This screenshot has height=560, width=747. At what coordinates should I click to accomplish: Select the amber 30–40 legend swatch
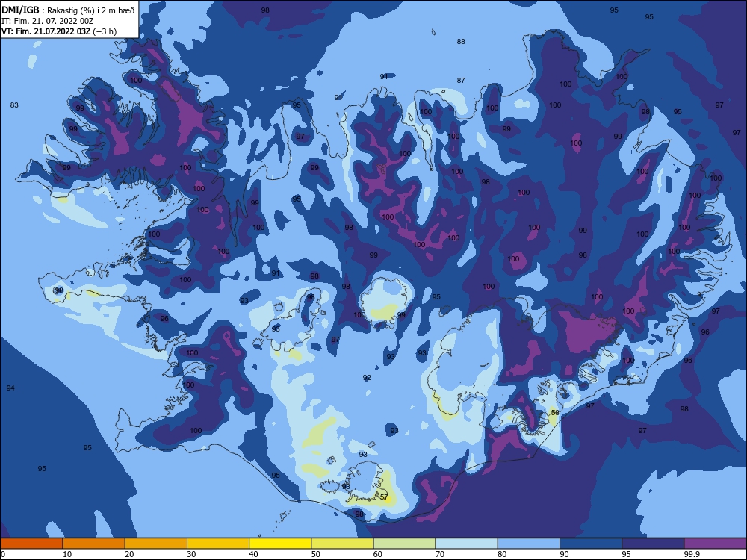click(218, 544)
